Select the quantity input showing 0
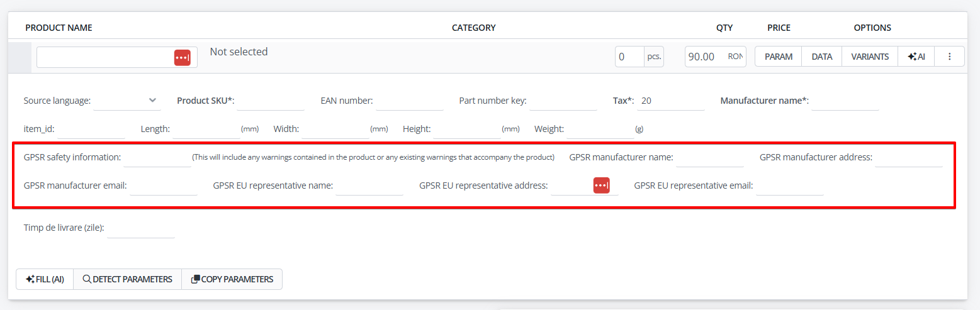Screen dimensions: 980x310 point(629,57)
